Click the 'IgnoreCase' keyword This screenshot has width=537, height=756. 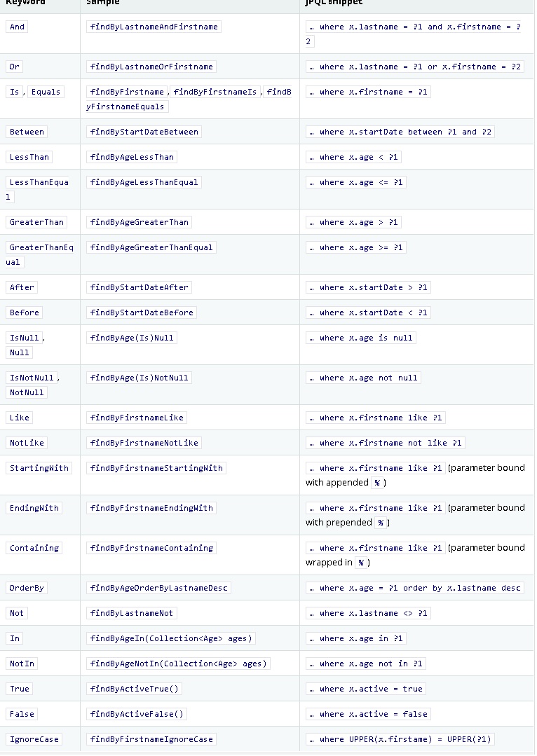34,739
